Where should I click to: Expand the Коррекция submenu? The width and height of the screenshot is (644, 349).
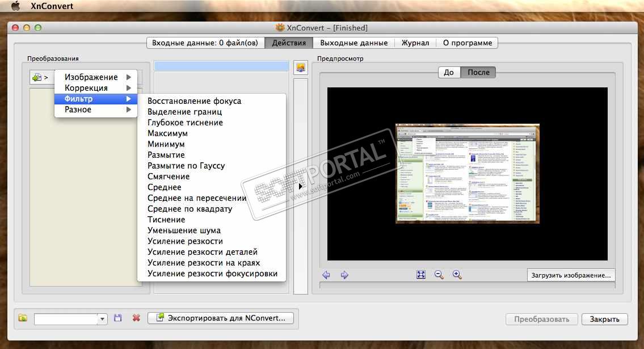click(x=96, y=88)
